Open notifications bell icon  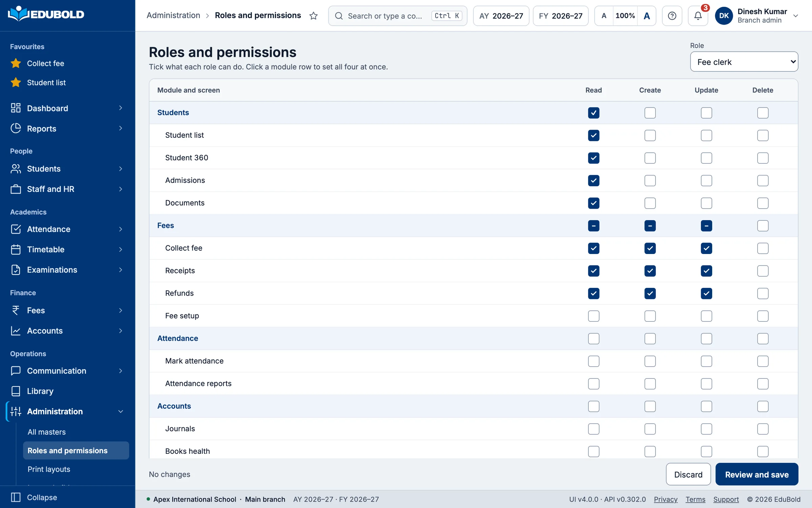point(698,16)
